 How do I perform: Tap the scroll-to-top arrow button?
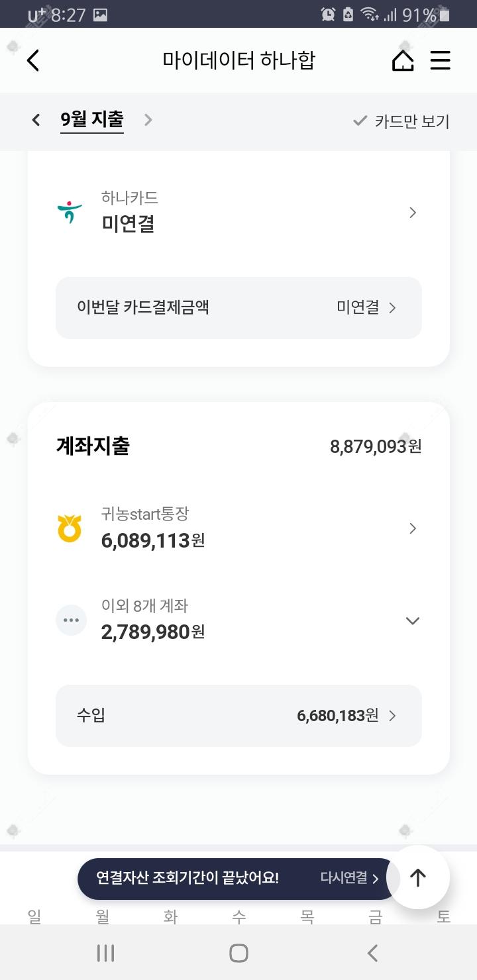click(417, 877)
